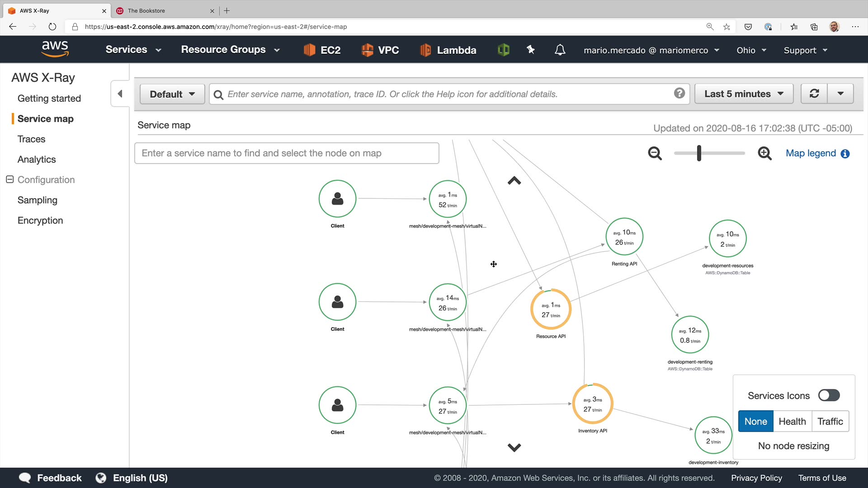Click the refresh service map icon
This screenshot has height=488, width=868.
tap(814, 94)
